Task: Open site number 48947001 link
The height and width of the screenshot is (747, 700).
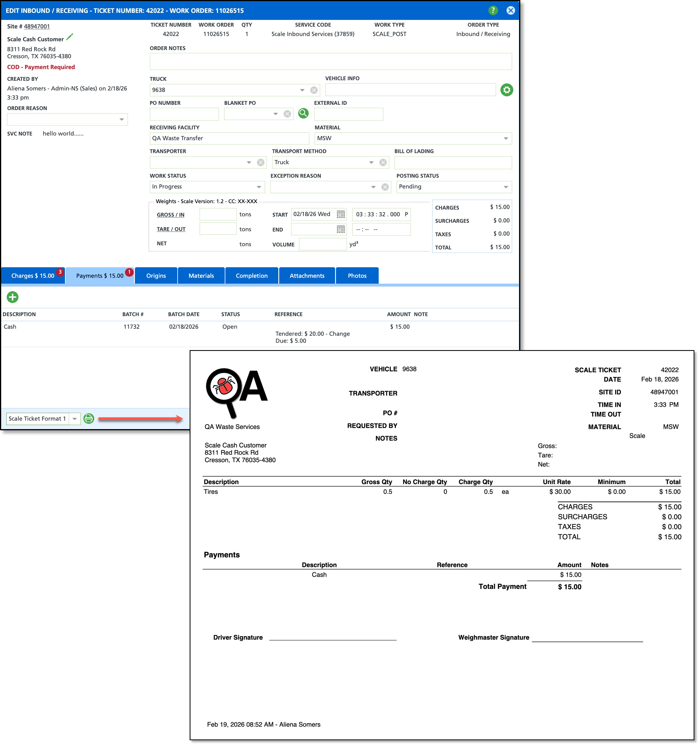Action: click(37, 26)
